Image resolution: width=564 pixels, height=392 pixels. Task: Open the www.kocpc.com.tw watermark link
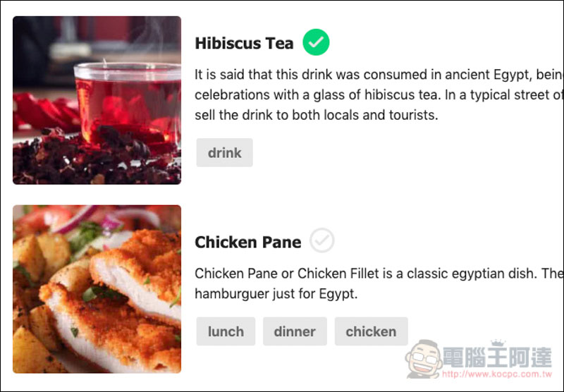tap(497, 374)
